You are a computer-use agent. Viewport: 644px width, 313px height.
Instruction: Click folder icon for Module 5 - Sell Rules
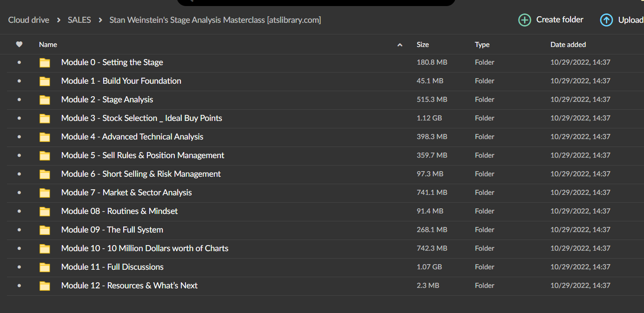(45, 156)
